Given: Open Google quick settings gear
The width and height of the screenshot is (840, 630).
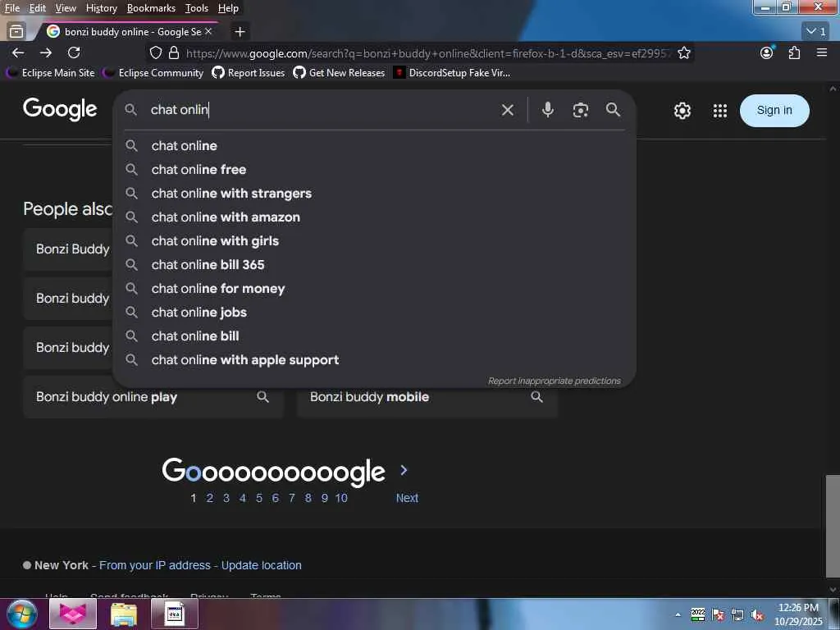Looking at the screenshot, I should point(682,111).
